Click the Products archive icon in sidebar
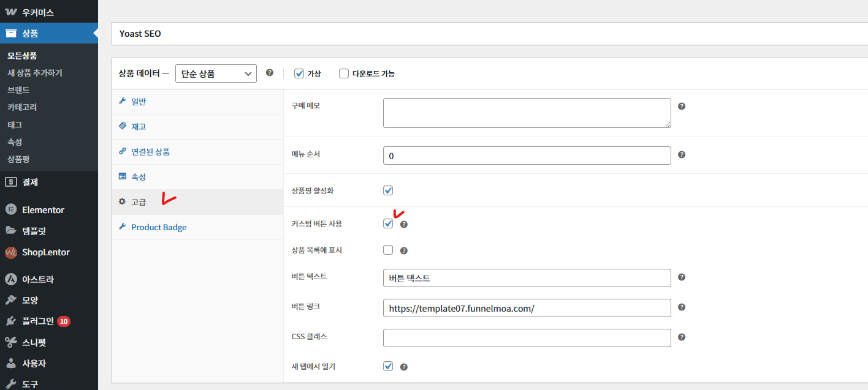 10,34
